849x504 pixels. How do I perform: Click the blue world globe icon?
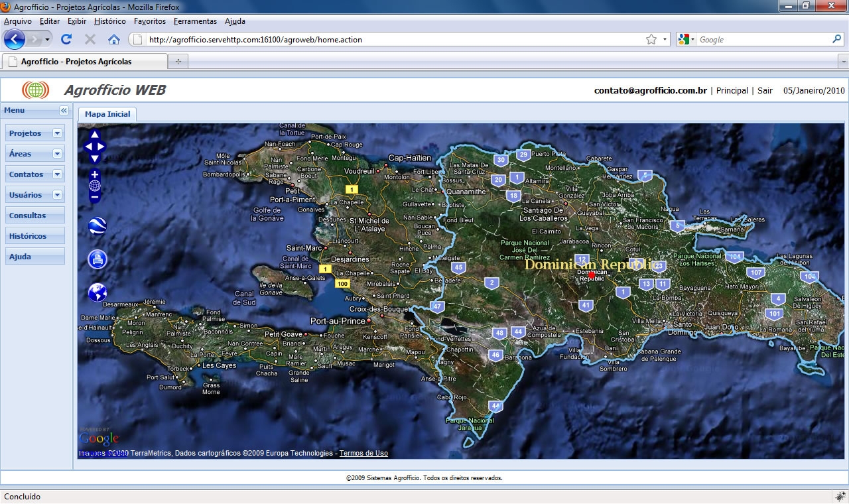(98, 292)
